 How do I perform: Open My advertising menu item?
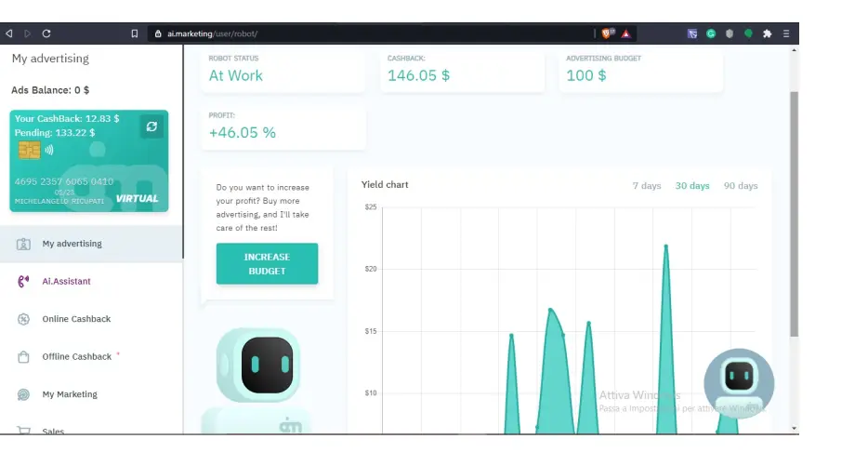click(x=91, y=244)
